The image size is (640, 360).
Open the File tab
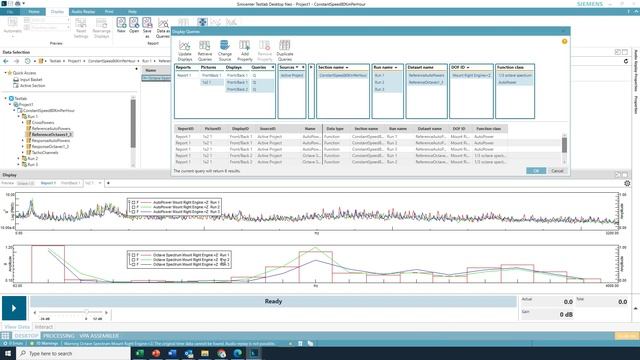(10, 12)
